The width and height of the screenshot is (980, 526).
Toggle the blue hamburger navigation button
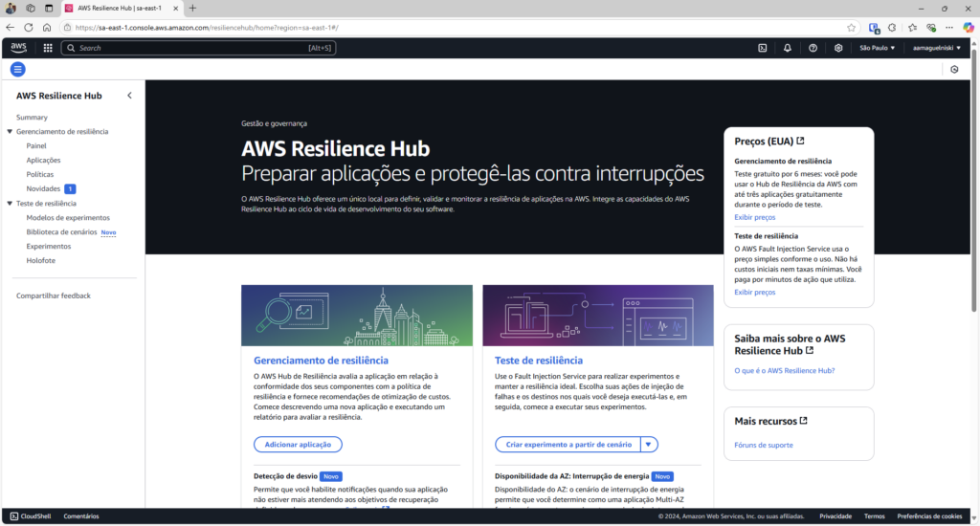point(17,70)
